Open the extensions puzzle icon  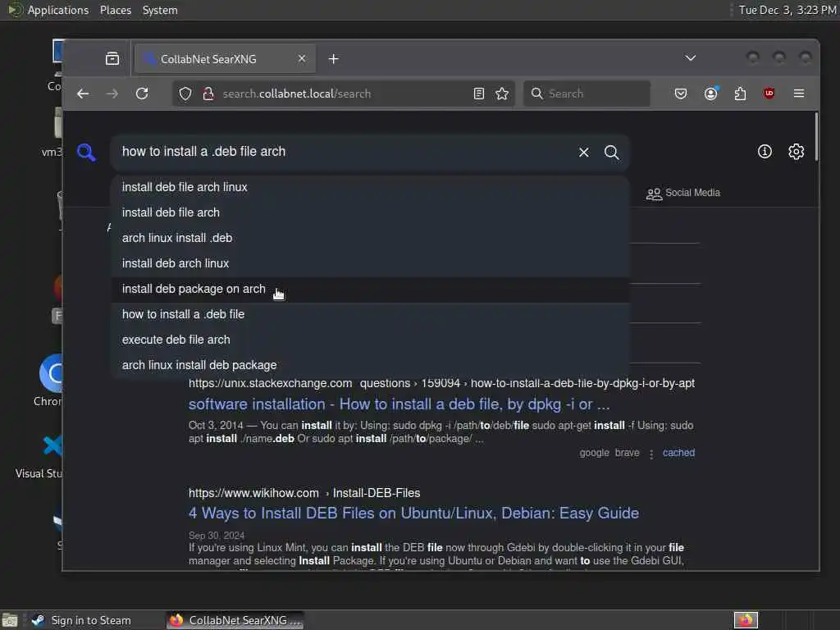click(741, 94)
